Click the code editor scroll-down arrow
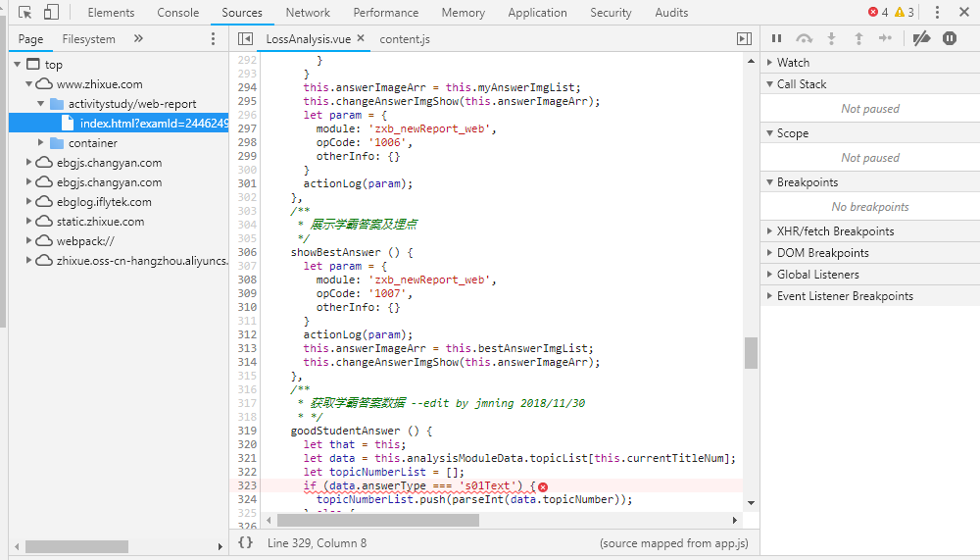Viewport: 980px width, 560px height. (752, 503)
